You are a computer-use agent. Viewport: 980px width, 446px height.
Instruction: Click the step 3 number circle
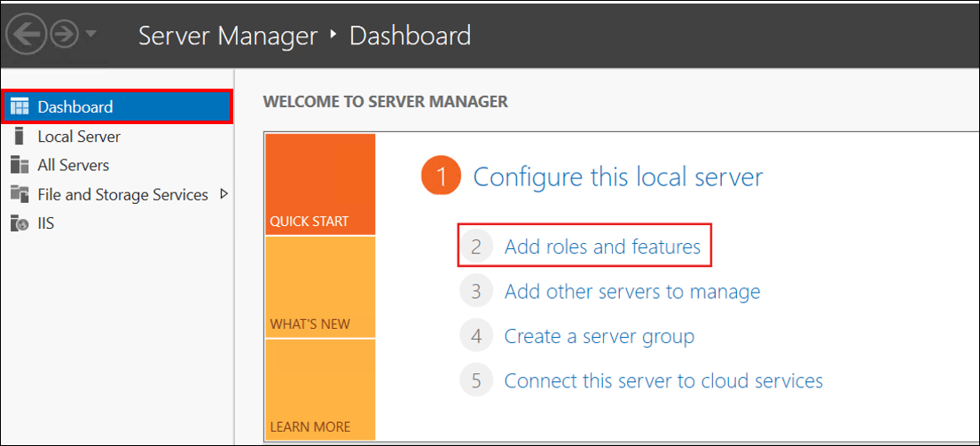tap(476, 292)
